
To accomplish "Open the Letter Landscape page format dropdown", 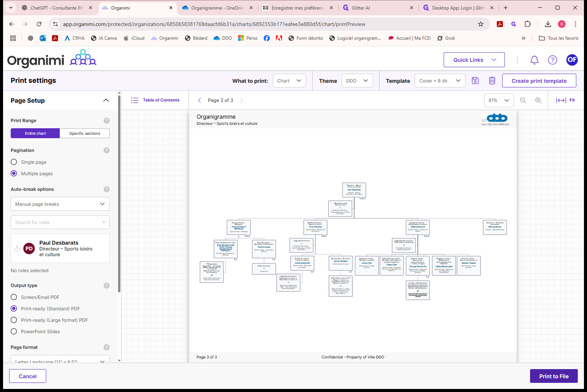I will 60,360.
